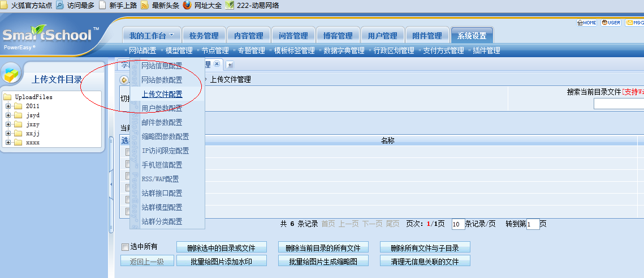
Task: Switch to the 用户管理 tab
Action: (x=382, y=35)
